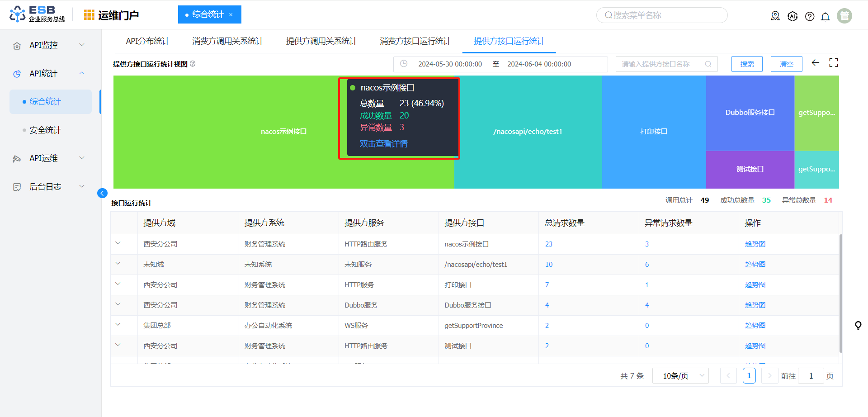
Task: Click the location pin icon in header
Action: tap(775, 16)
